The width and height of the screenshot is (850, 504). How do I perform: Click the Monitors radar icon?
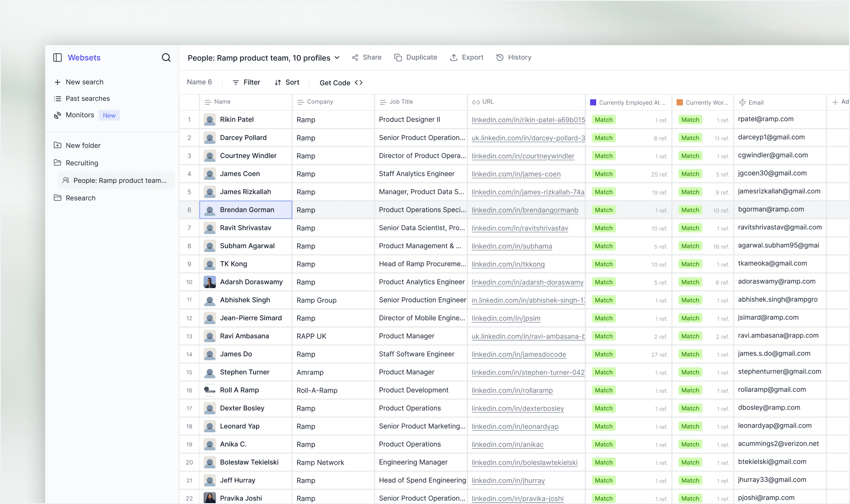(x=57, y=115)
